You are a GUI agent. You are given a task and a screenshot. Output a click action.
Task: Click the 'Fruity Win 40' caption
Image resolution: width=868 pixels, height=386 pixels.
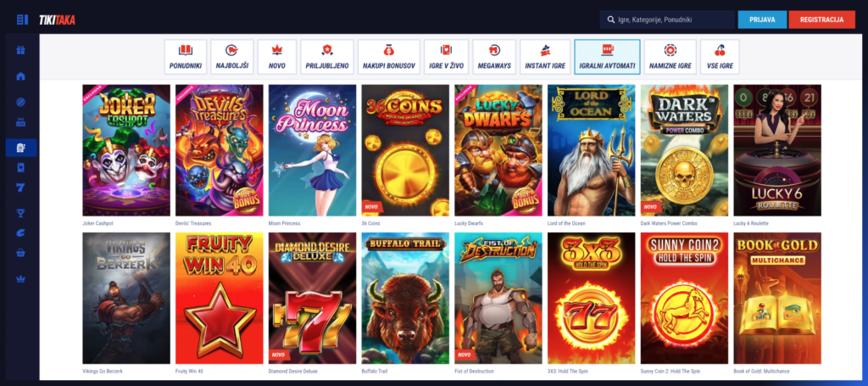[191, 371]
